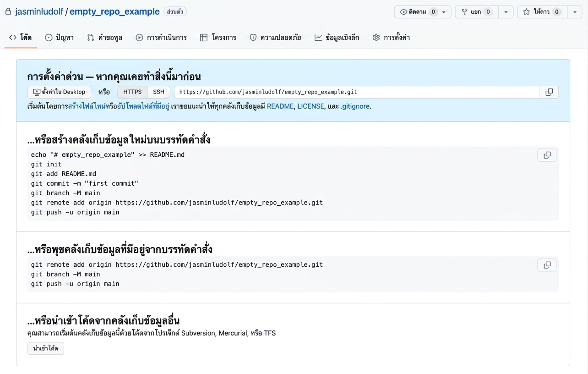Click the ตั้งค่าใน Desktop button
Screen dimensions: 588x374
click(x=60, y=92)
